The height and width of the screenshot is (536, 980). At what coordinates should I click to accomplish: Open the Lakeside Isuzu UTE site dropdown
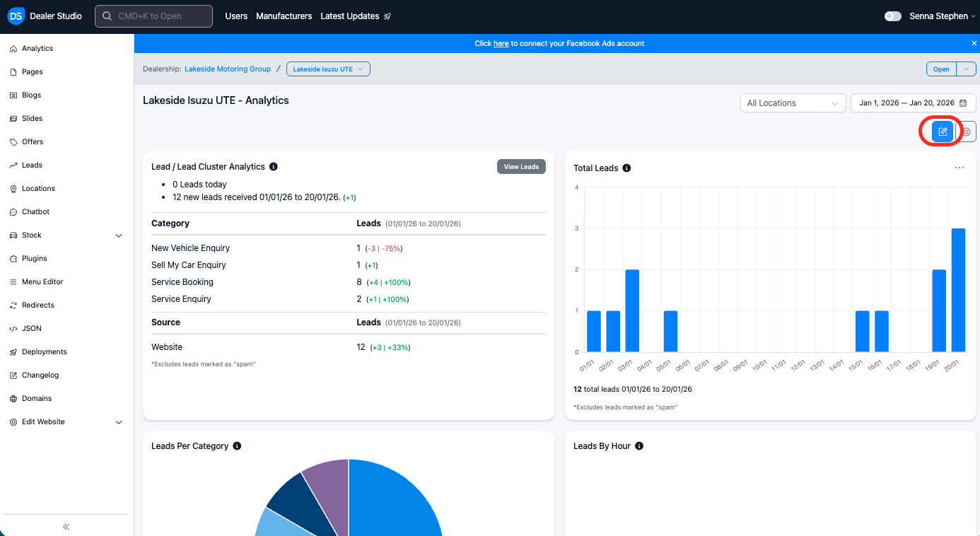(x=328, y=69)
